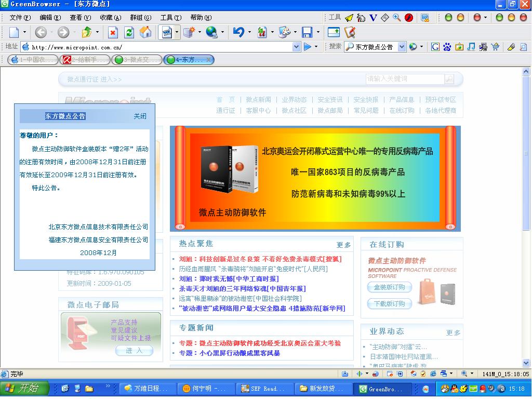Go forward with the right arrow button

[63, 33]
